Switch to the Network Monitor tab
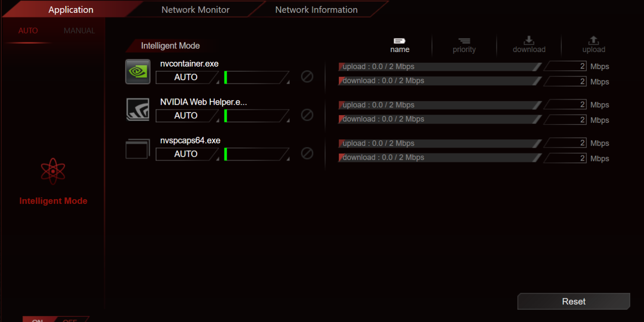This screenshot has height=322, width=644. coord(195,10)
